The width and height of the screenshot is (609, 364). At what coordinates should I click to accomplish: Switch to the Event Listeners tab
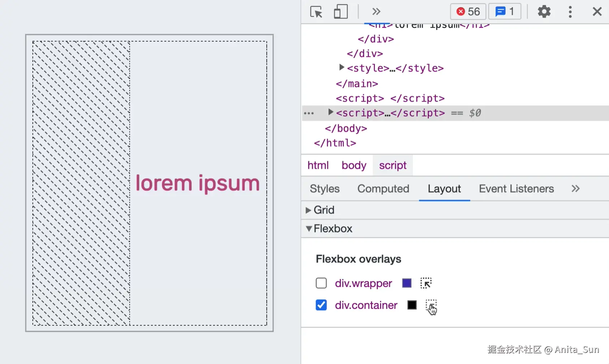pyautogui.click(x=516, y=189)
